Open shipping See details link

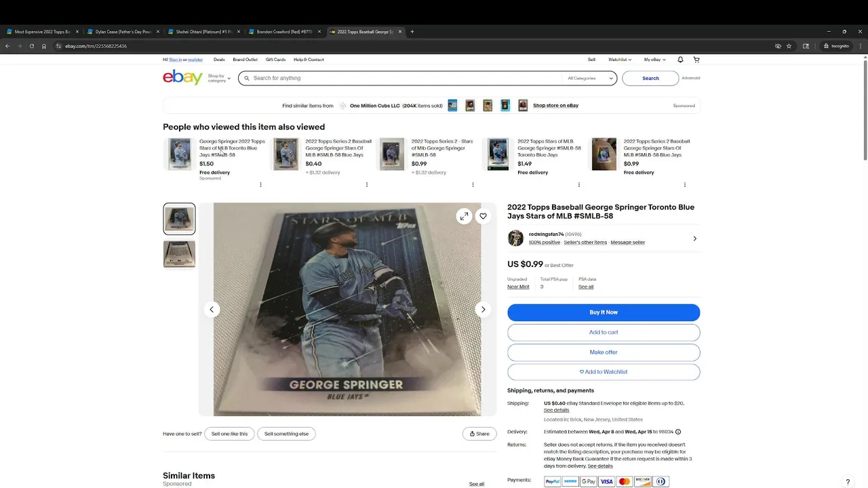[556, 410]
